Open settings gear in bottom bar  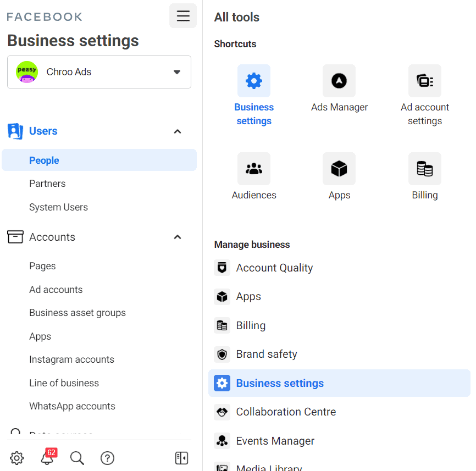16,458
